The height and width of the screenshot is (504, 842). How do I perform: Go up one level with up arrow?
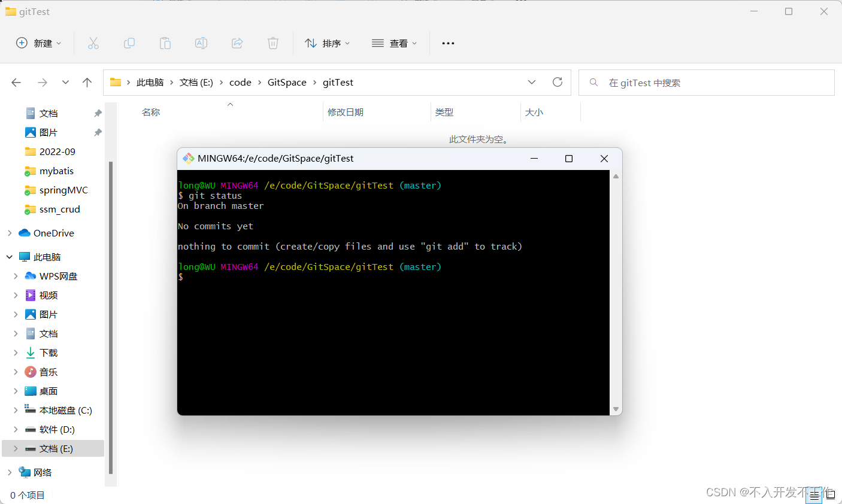(x=87, y=83)
